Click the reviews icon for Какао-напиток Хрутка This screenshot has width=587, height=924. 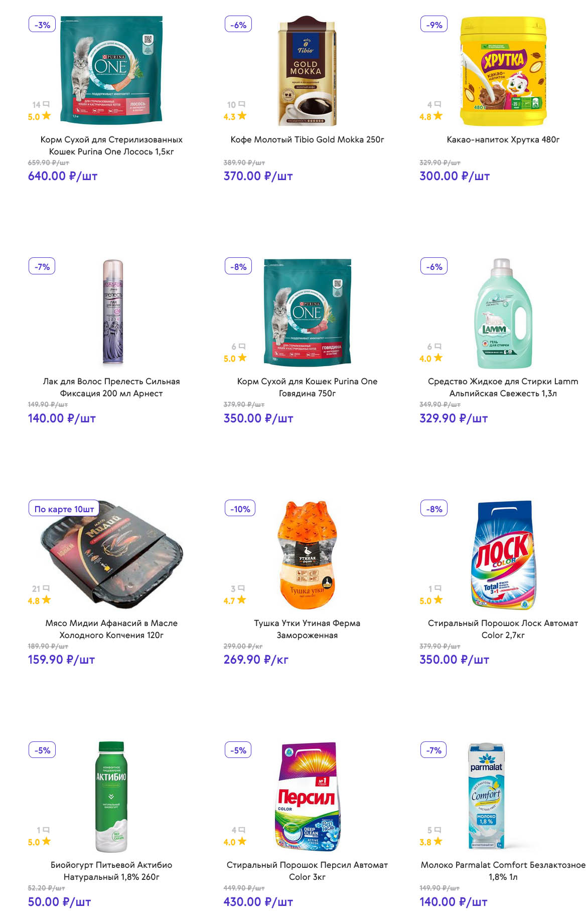click(437, 104)
